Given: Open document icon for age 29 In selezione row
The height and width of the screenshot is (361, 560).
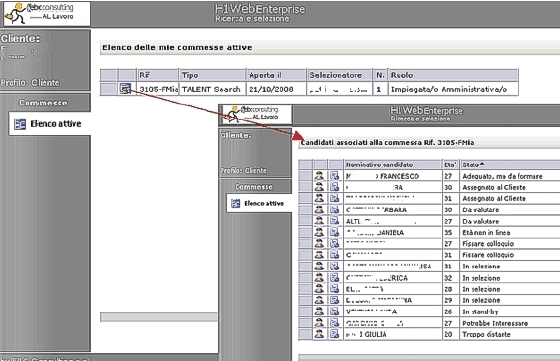Looking at the screenshot, I should [x=334, y=300].
